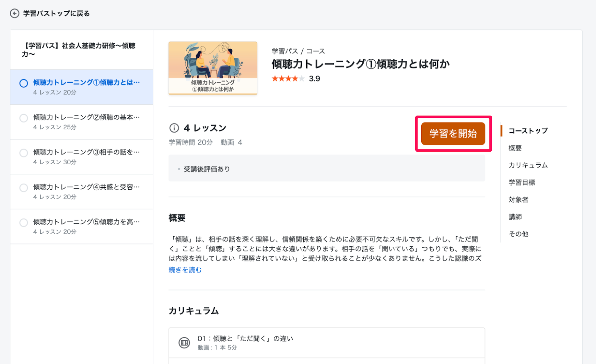The height and width of the screenshot is (364, 596).
Task: Open course 傾聴力トレーニング②傾聴の基本 in sidebar
Action: tap(82, 122)
